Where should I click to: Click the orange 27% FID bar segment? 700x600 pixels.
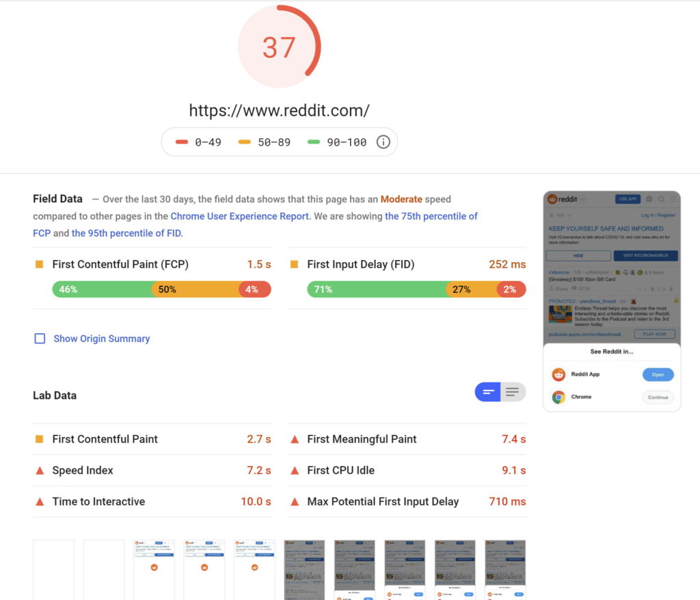coord(472,289)
